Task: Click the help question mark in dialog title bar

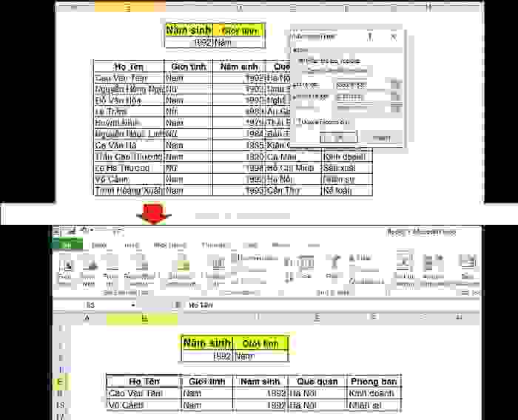Action: (x=370, y=37)
